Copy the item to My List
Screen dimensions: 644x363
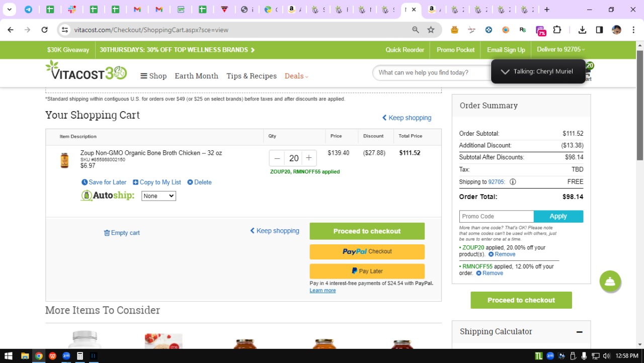[x=157, y=182]
